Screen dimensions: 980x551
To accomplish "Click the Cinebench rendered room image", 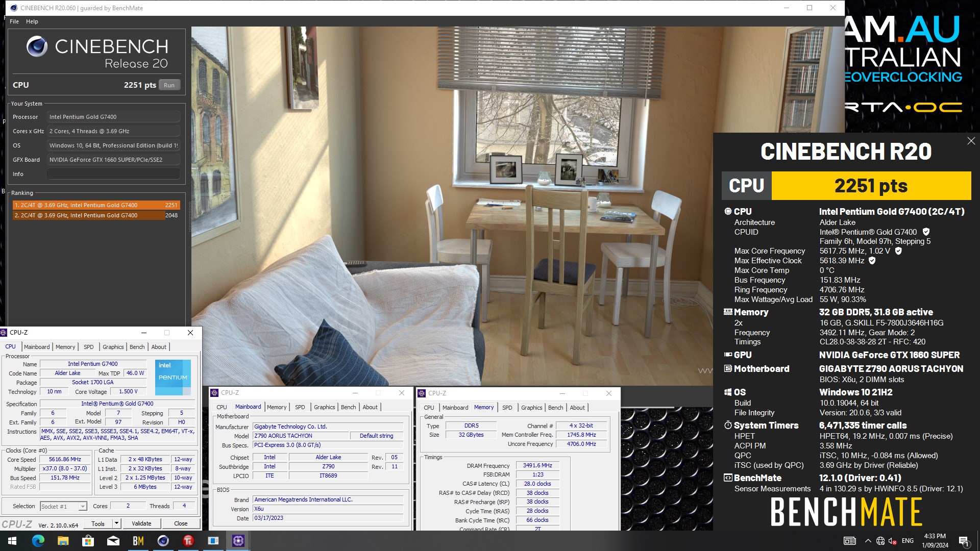I will [452, 206].
